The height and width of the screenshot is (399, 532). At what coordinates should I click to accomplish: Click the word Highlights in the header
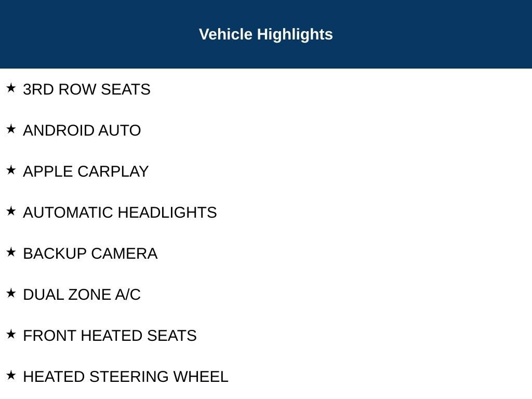click(x=295, y=35)
